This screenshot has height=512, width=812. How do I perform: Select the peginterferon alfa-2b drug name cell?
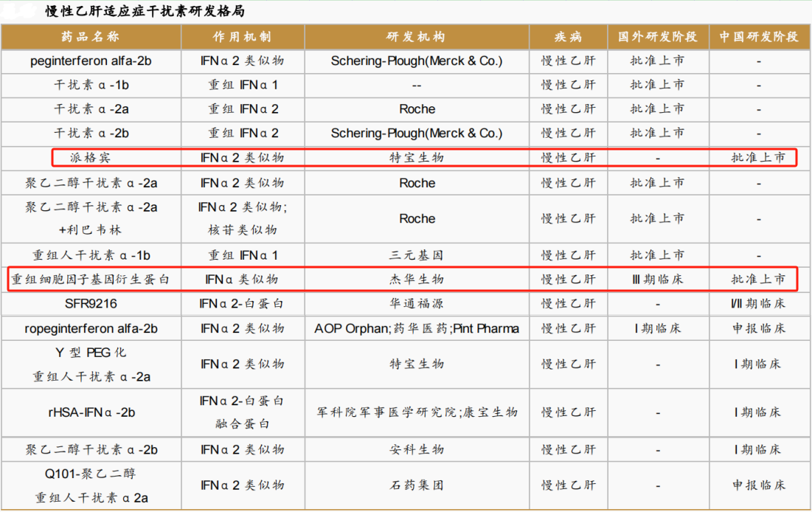pos(91,61)
